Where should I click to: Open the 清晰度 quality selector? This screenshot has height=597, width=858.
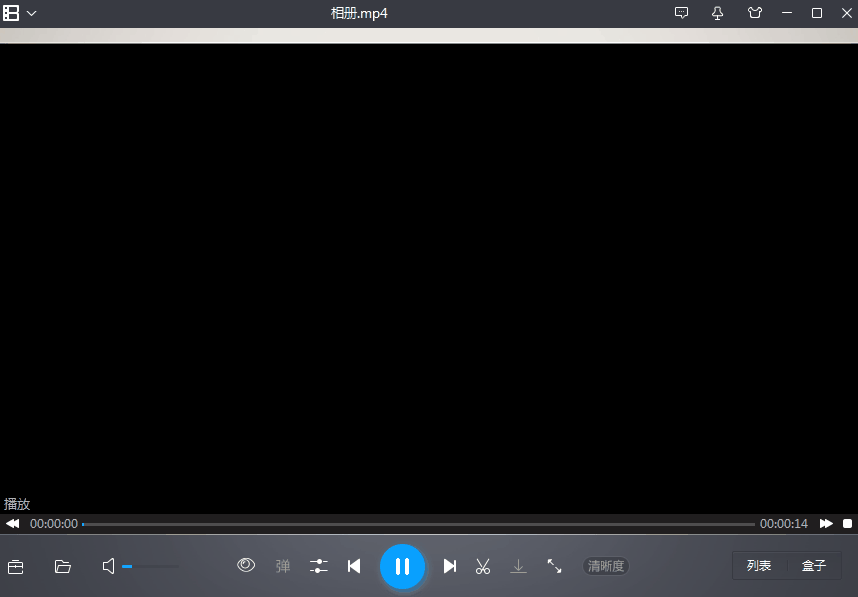pyautogui.click(x=606, y=566)
